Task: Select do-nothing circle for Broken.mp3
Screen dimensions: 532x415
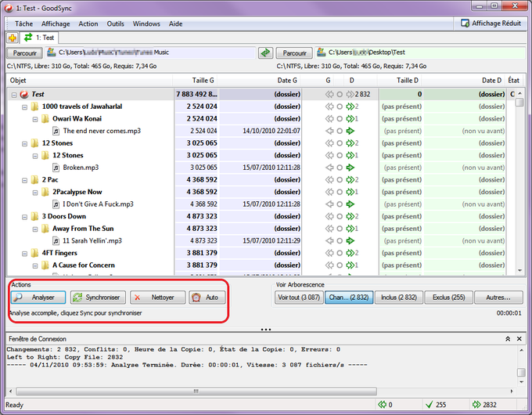Action: [x=340, y=168]
